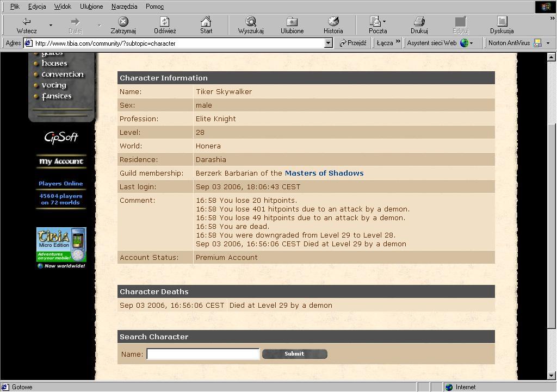
Task: Click the Asystent sieci Web globe icon
Action: [464, 43]
